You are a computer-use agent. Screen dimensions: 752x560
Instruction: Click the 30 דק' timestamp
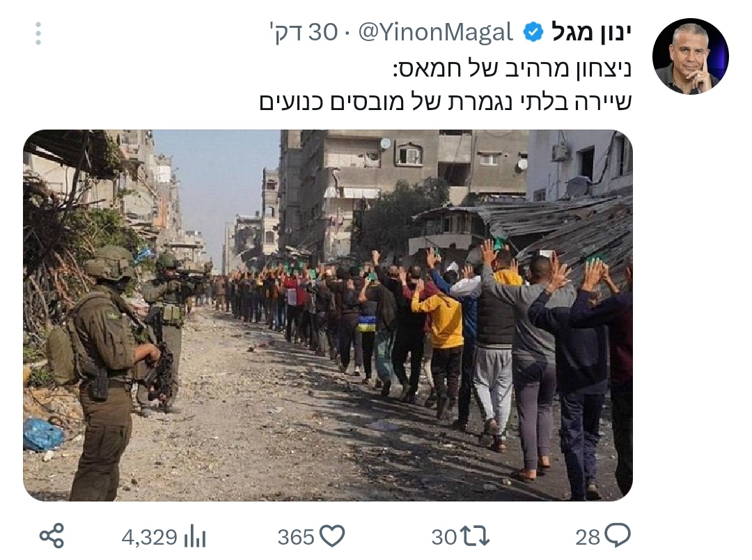point(304,33)
